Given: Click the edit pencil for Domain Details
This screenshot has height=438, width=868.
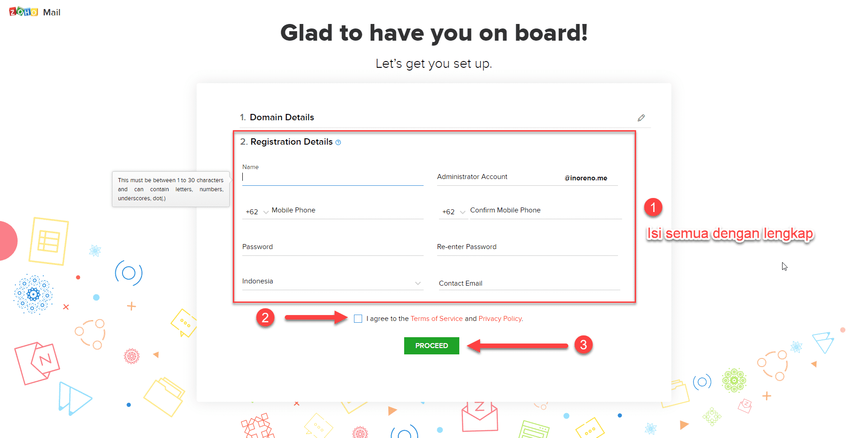Looking at the screenshot, I should pos(641,118).
